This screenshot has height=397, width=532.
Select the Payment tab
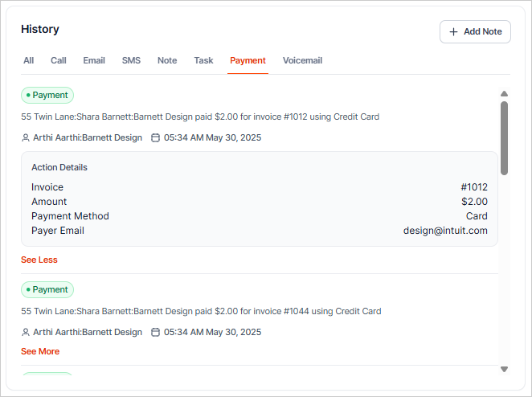pos(248,60)
